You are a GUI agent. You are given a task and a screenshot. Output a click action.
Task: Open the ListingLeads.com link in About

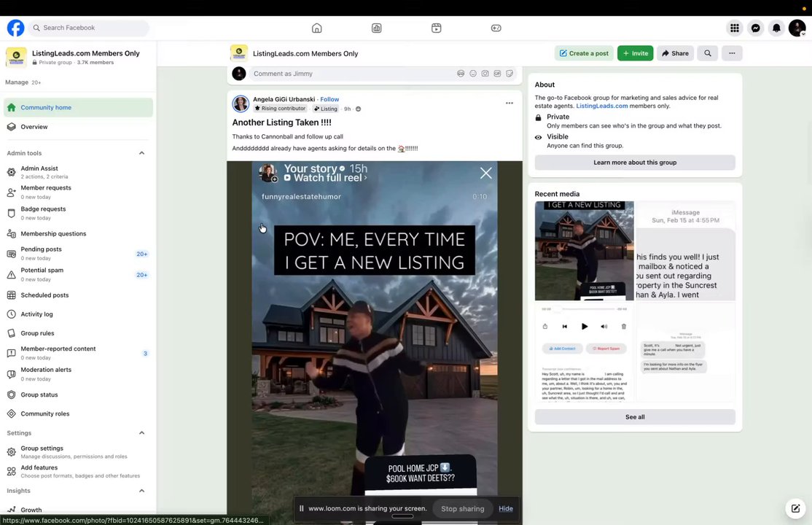point(602,106)
